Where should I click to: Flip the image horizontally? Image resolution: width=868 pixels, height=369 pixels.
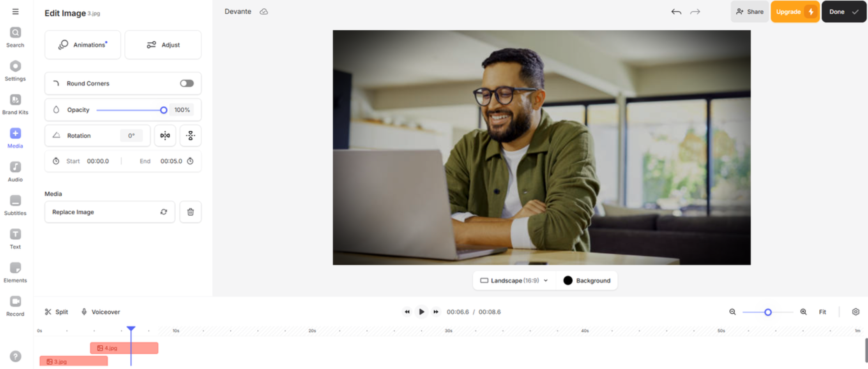165,136
